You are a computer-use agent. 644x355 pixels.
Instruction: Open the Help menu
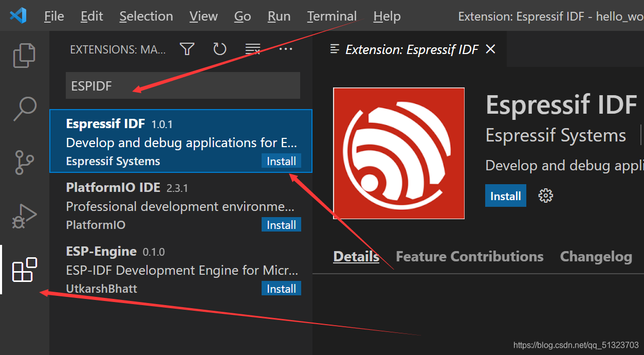pos(387,16)
